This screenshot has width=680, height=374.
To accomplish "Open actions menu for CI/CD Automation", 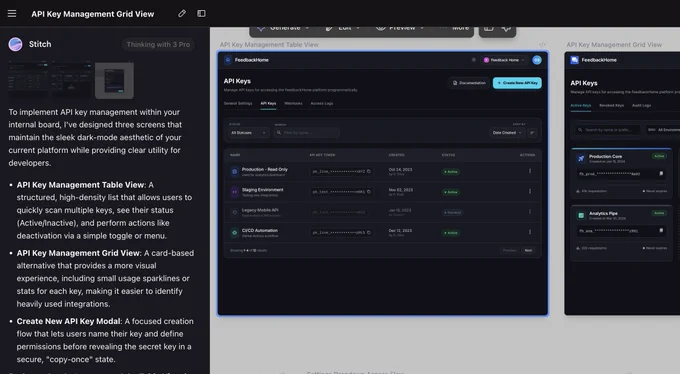I will (530, 232).
